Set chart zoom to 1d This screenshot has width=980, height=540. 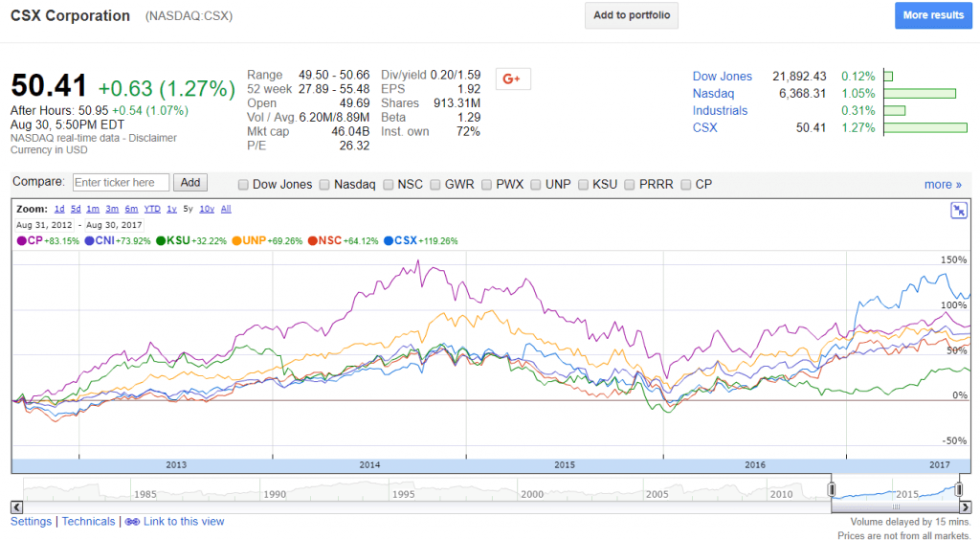click(59, 209)
